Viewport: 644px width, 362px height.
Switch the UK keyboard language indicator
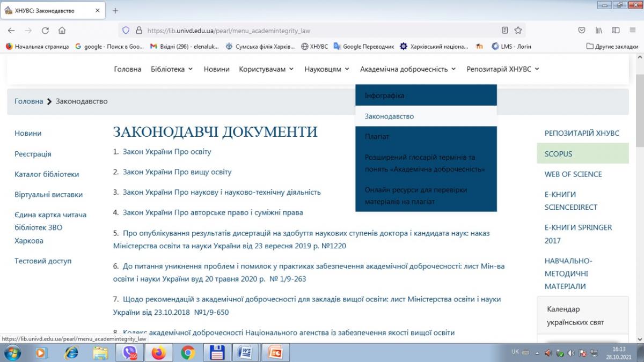coord(515,352)
